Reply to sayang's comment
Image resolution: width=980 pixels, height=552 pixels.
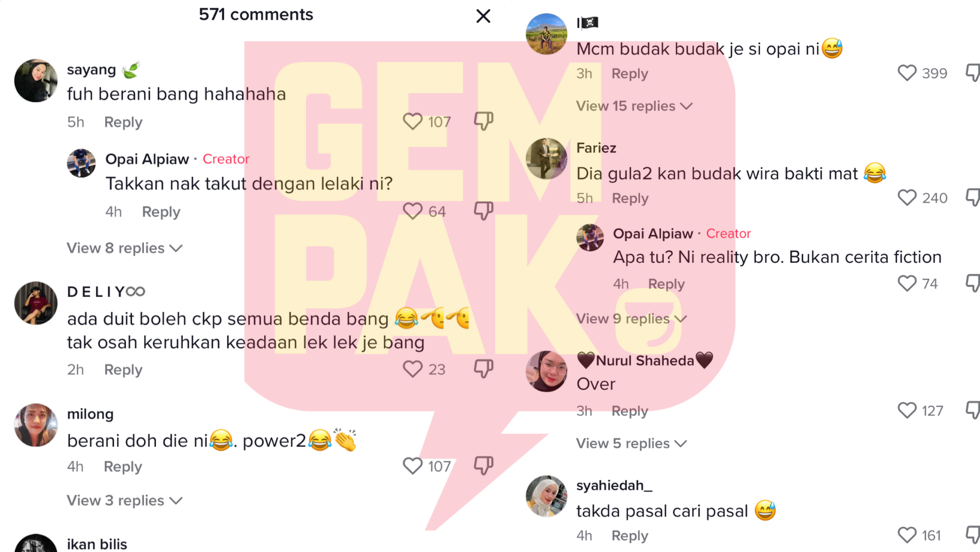pyautogui.click(x=123, y=122)
